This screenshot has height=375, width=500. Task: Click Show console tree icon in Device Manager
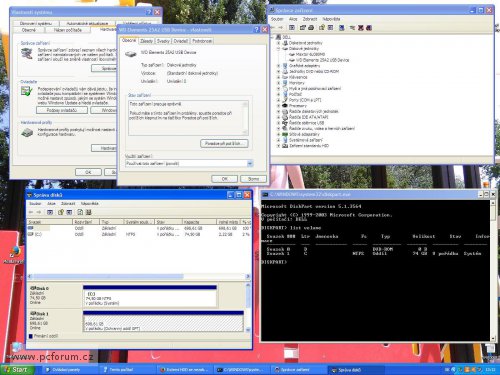(292, 28)
